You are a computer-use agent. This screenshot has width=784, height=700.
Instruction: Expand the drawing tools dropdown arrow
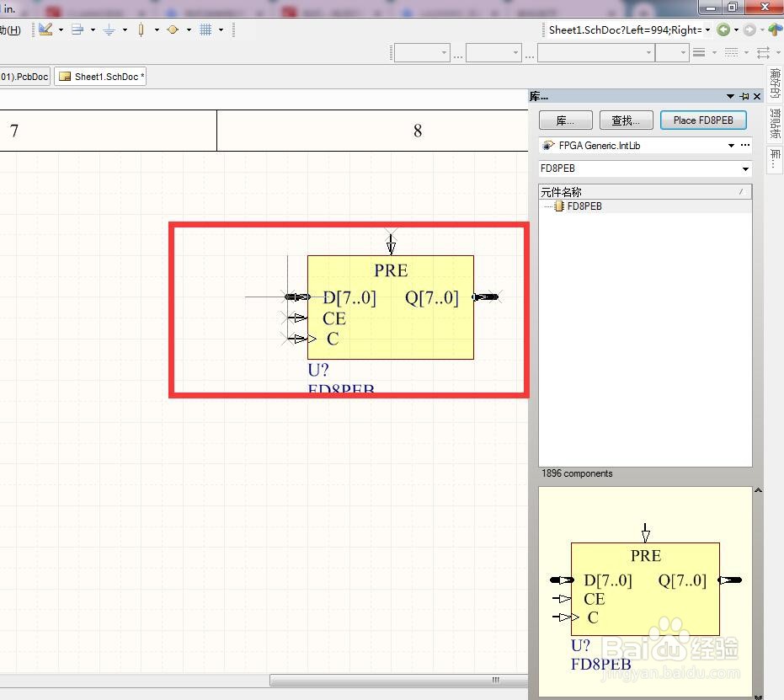tap(61, 30)
